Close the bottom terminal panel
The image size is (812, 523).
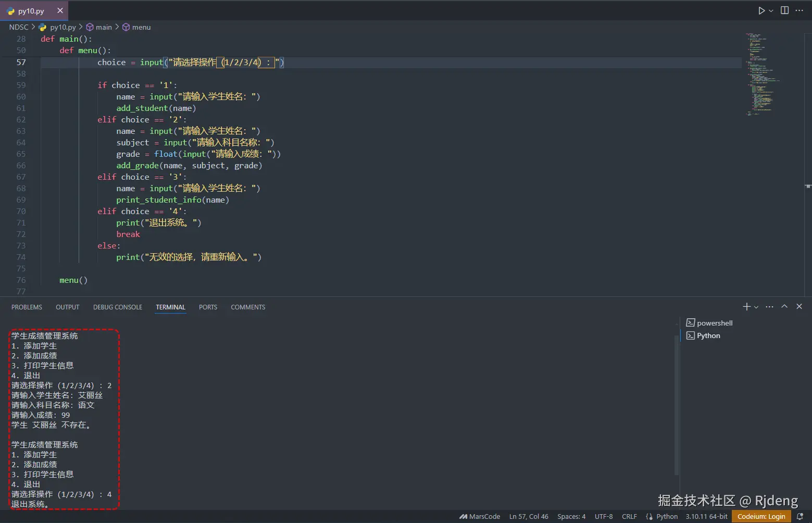tap(799, 307)
